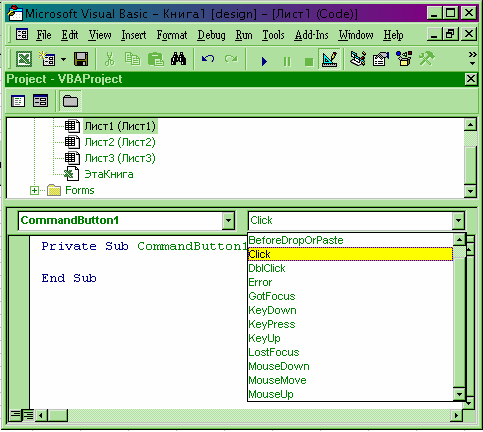This screenshot has width=483, height=432.
Task: Choose LostFocus from event list
Action: tap(351, 352)
